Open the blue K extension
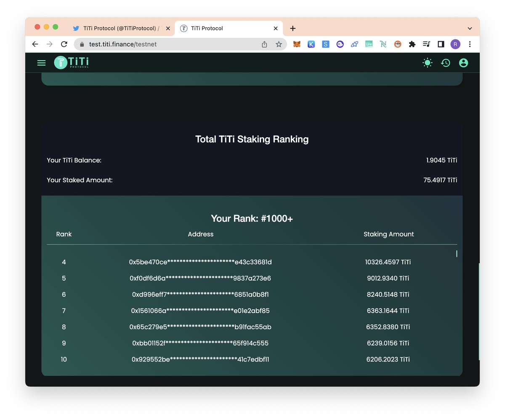This screenshot has height=420, width=505. [x=311, y=44]
